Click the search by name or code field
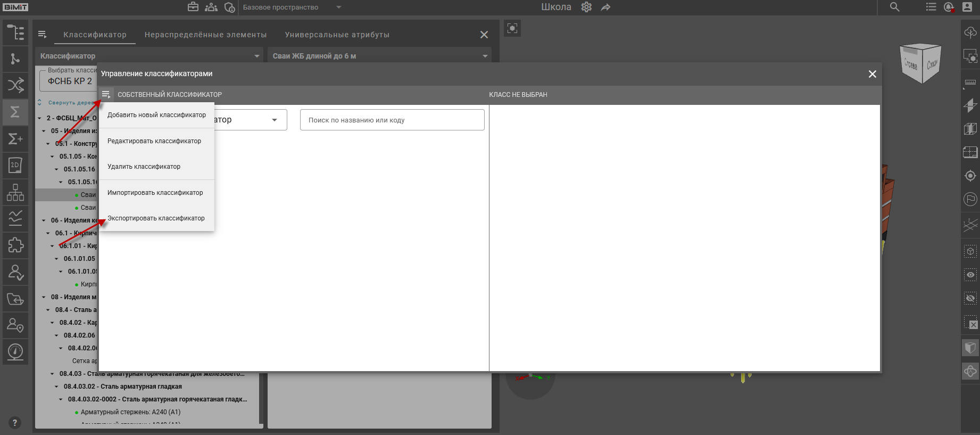This screenshot has height=435, width=980. 392,120
